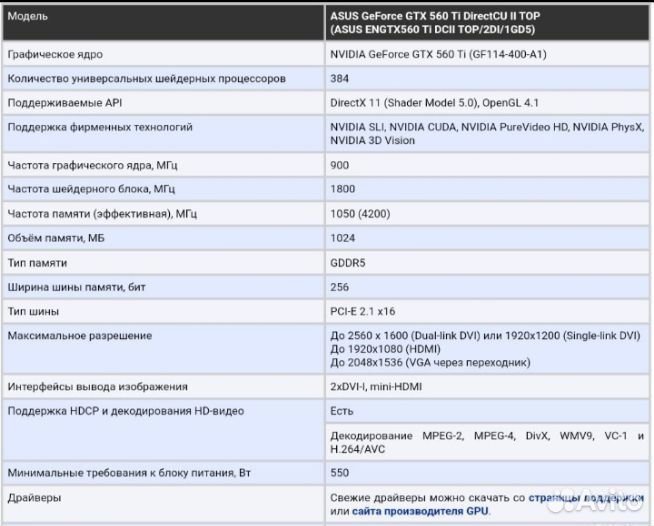Open the 'сайта производителя GPU' link
The image size is (654, 526).
(x=420, y=511)
